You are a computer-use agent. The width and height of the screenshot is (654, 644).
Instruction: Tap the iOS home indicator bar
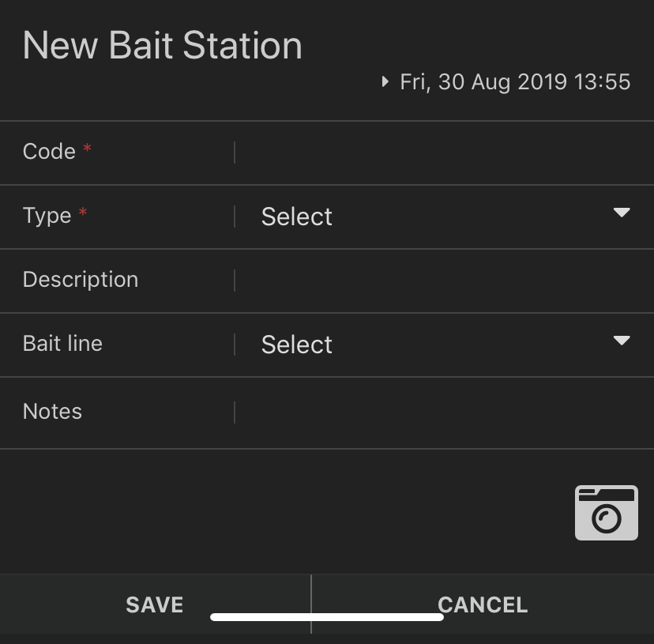(x=326, y=617)
